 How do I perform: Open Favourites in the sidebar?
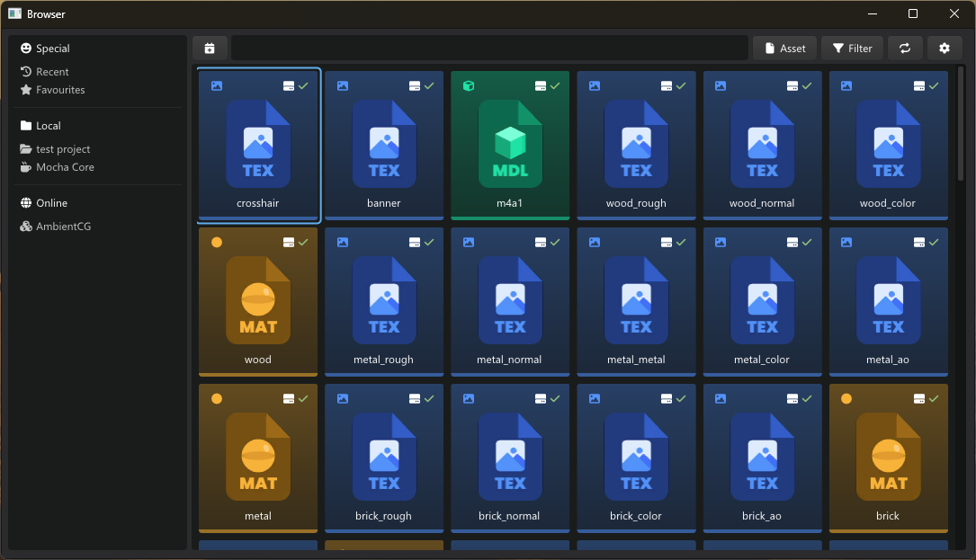coord(60,90)
